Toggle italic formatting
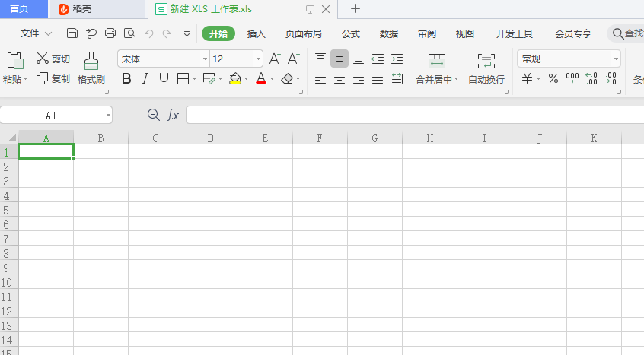 [x=145, y=78]
